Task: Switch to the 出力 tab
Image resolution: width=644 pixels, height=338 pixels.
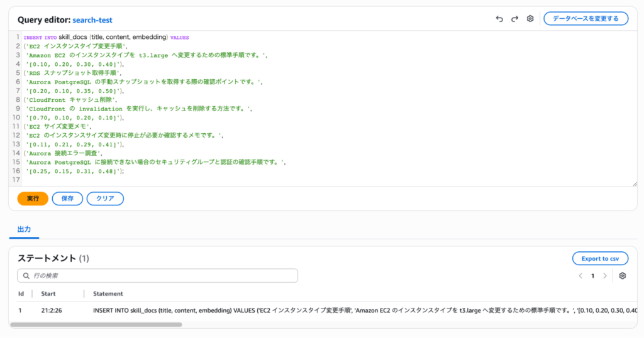Action: pyautogui.click(x=24, y=230)
